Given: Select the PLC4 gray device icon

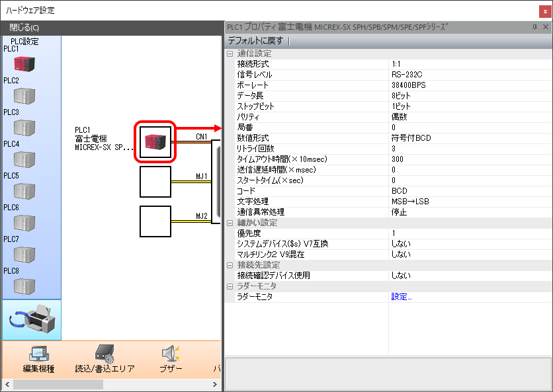Looking at the screenshot, I should pos(24,159).
